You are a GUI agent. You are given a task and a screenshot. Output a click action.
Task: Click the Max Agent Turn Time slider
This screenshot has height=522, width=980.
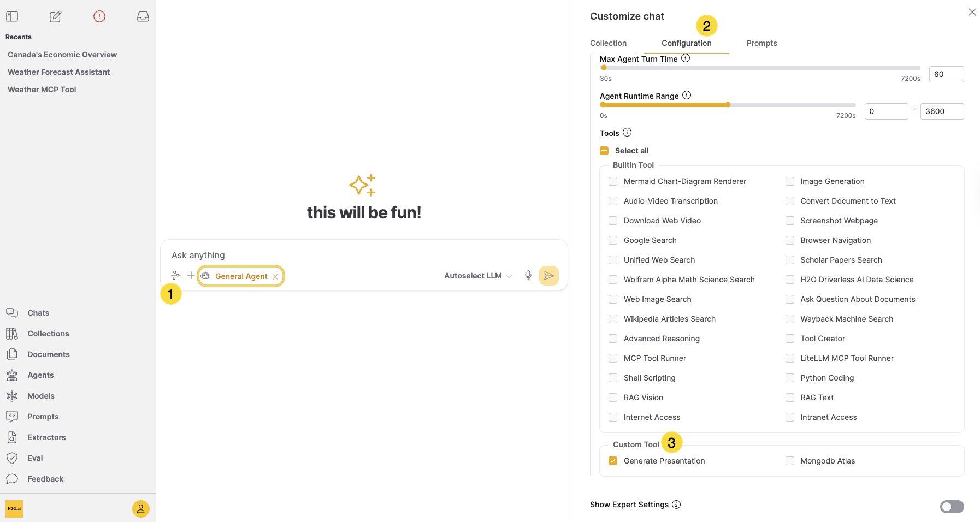[760, 68]
